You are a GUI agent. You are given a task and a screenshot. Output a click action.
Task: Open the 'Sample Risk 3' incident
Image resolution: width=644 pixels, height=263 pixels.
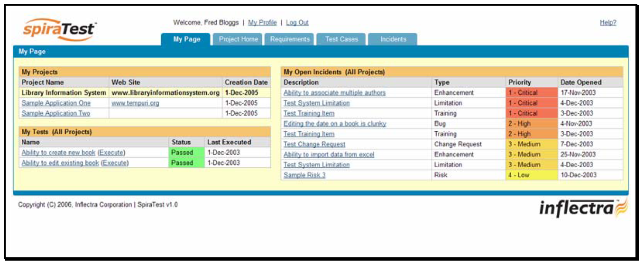click(x=304, y=175)
